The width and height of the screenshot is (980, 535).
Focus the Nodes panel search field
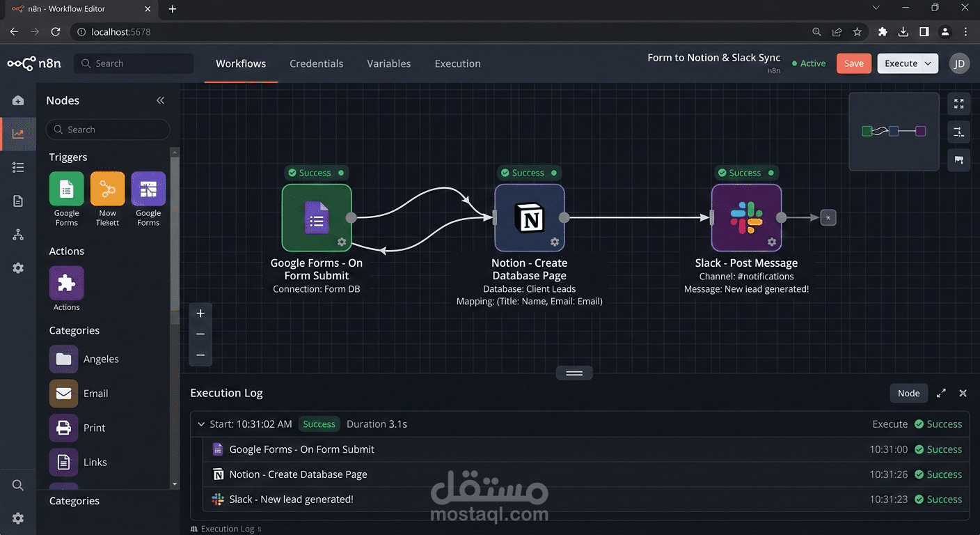click(108, 130)
